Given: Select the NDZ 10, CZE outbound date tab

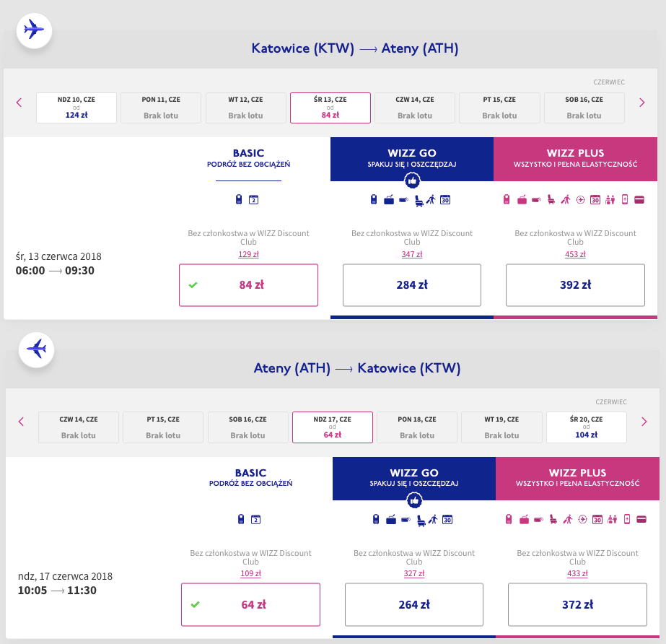Looking at the screenshot, I should coord(76,108).
